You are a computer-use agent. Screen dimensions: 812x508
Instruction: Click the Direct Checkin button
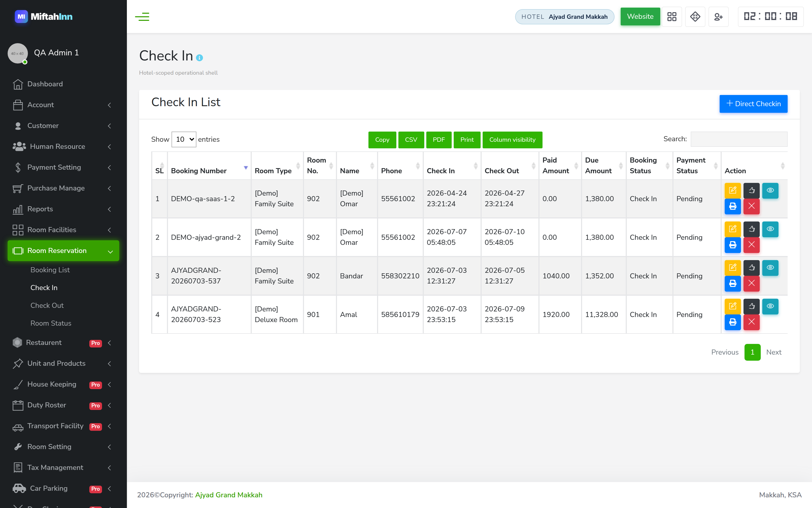click(x=753, y=104)
